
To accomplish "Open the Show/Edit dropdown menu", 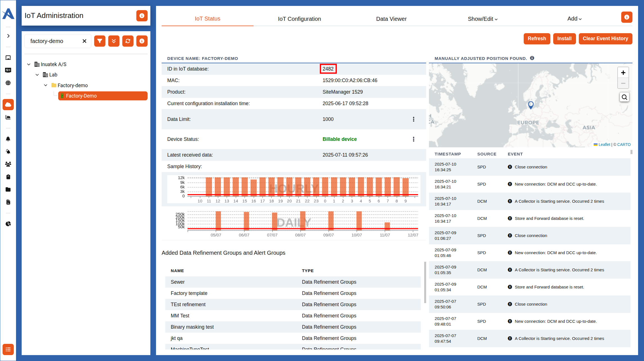I will [482, 19].
